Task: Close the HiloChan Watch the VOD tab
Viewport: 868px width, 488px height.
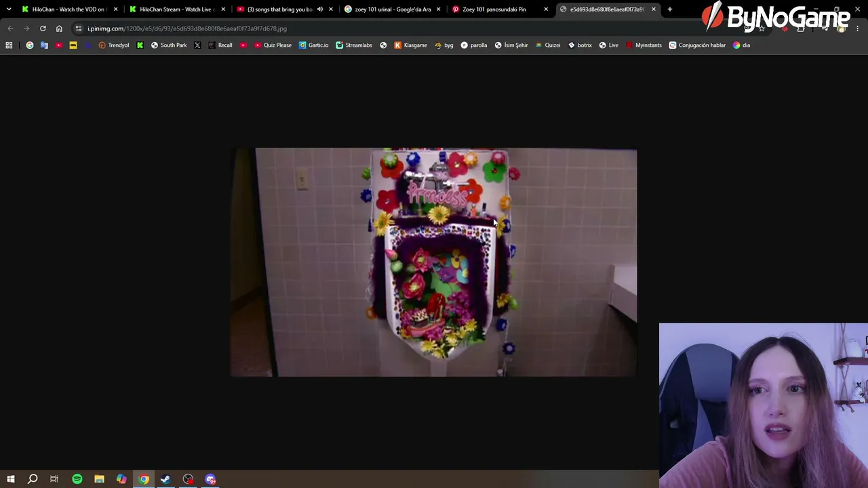Action: click(116, 9)
